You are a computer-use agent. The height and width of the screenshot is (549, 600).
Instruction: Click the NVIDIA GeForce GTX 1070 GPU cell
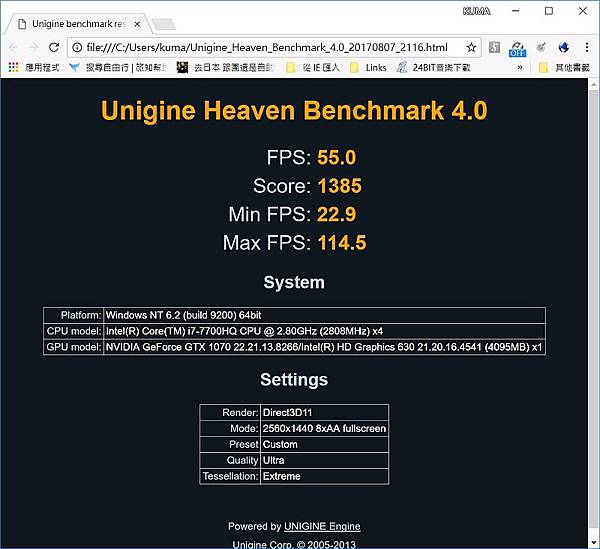pos(324,347)
